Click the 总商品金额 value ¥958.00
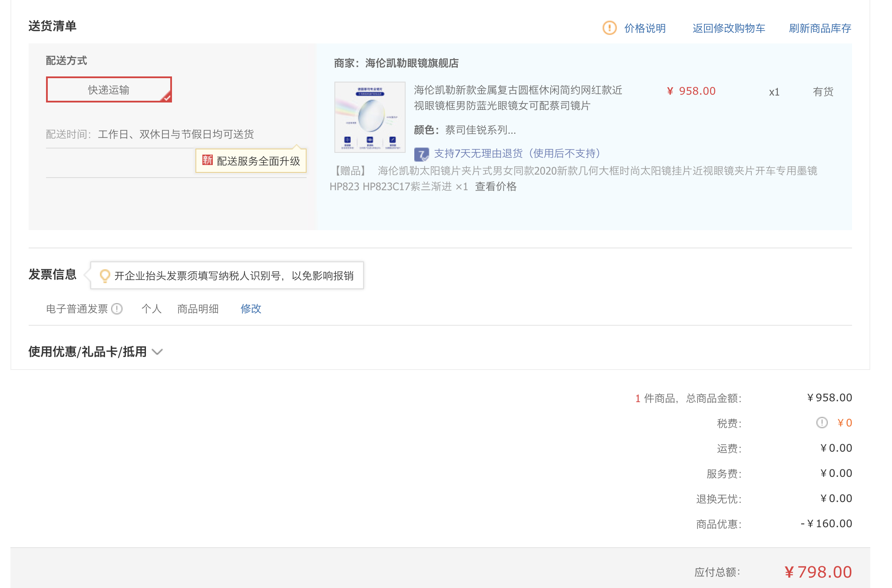Screen dimensions: 892x588 click(829, 398)
